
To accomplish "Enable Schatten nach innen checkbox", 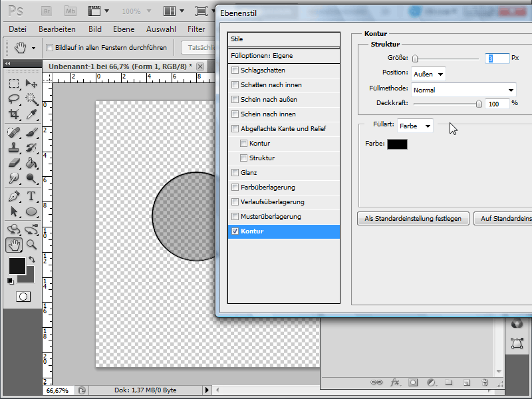I will [x=235, y=85].
